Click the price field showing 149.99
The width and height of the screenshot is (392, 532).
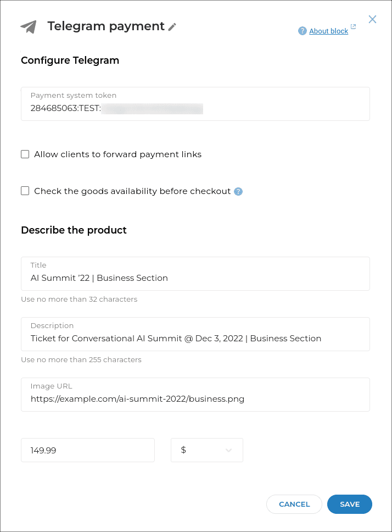pos(88,450)
